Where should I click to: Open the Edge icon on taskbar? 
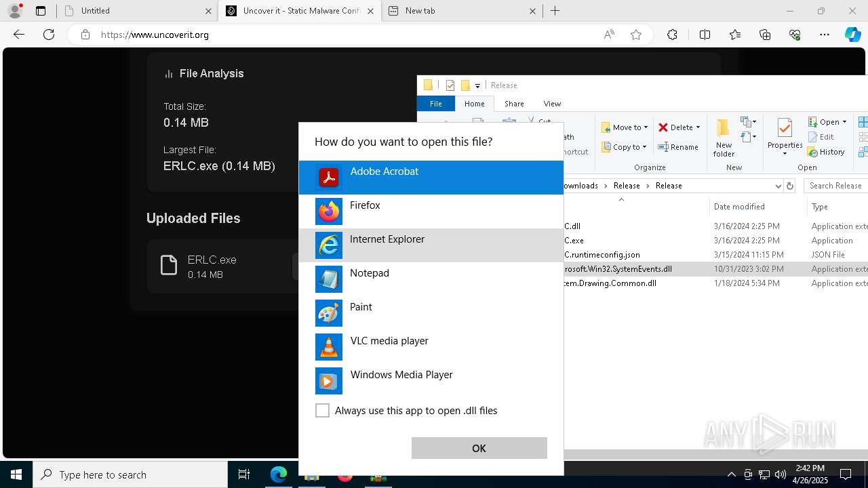(279, 474)
